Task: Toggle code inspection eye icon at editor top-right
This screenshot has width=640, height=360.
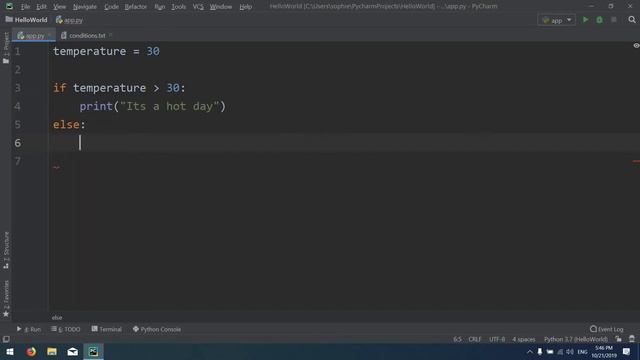Action: pos(636,46)
